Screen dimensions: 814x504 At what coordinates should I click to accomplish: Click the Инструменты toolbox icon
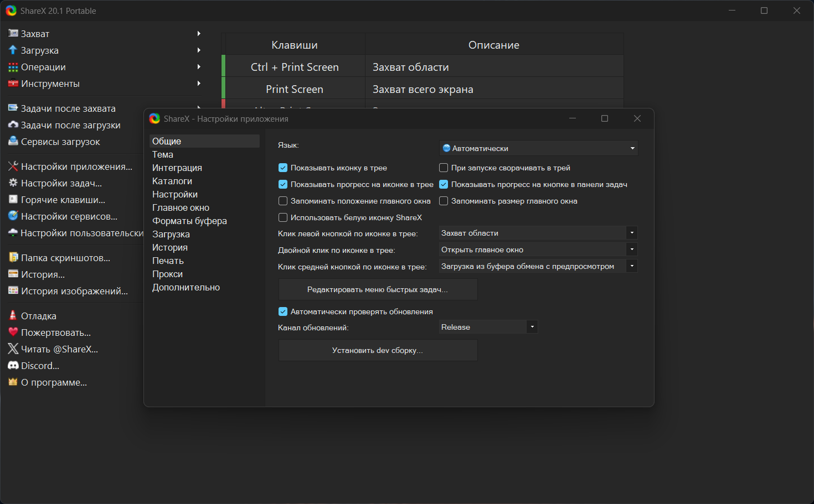tap(13, 84)
